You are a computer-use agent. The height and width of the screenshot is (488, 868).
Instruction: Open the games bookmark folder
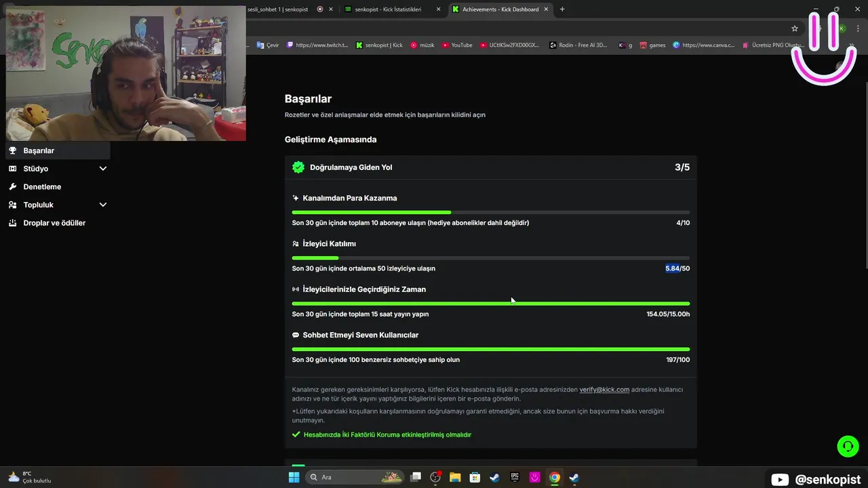pos(652,45)
